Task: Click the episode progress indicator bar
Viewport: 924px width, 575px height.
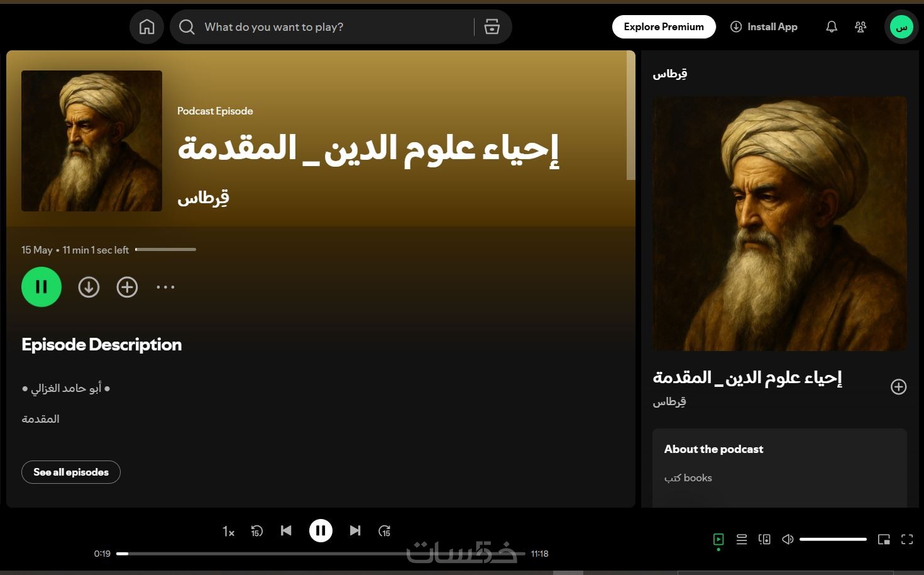Action: click(165, 250)
